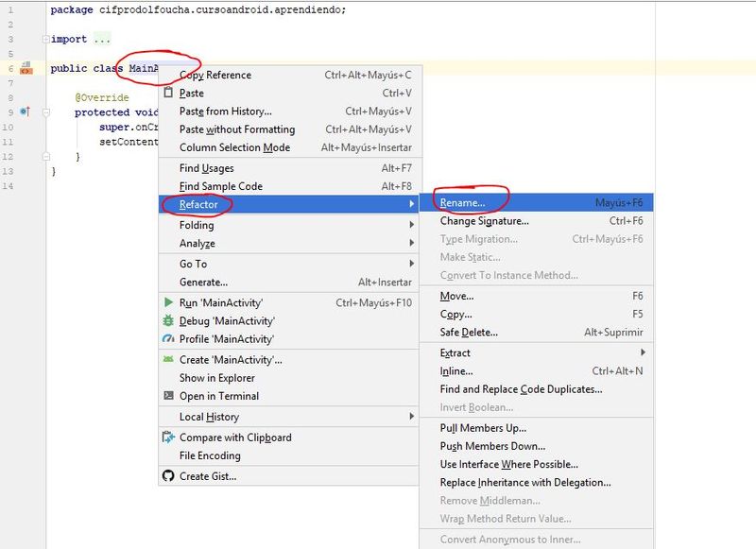Click the Invert Boolean... entry
The height and width of the screenshot is (549, 756).
pyautogui.click(x=537, y=407)
